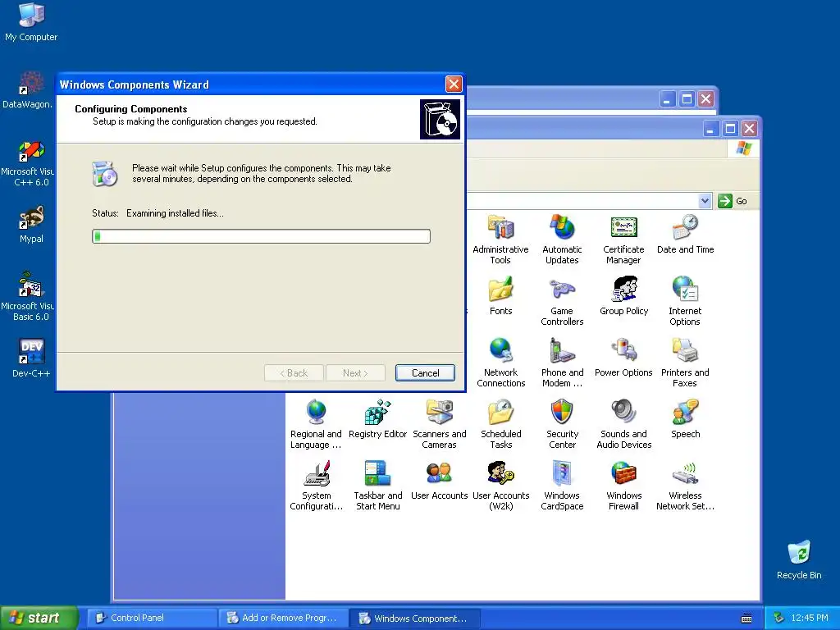Open Phone and Modem options

(x=562, y=363)
